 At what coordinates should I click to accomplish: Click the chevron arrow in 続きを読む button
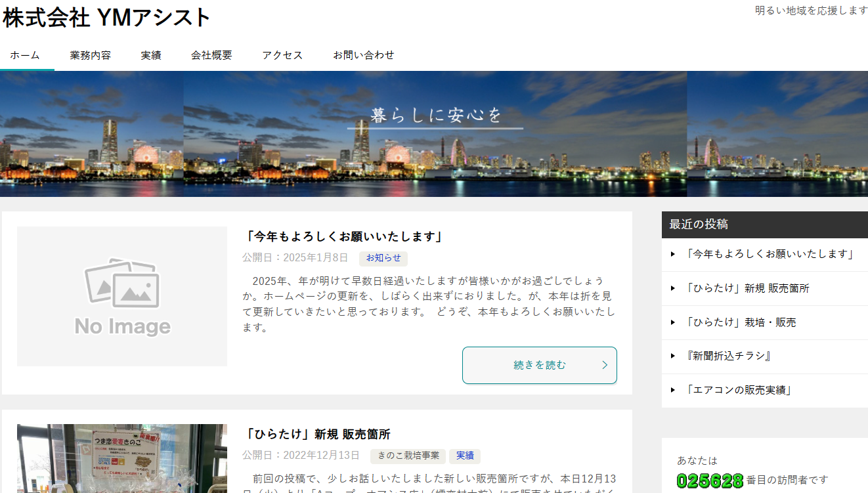(605, 365)
